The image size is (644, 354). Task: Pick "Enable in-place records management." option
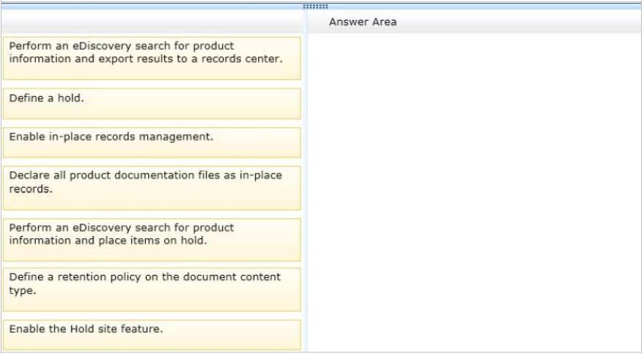pyautogui.click(x=151, y=142)
